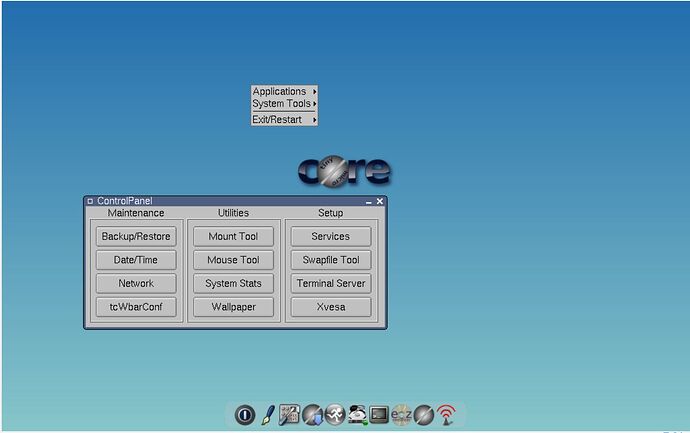The image size is (690, 433).
Task: Open the fountain pen Editor dock icon
Action: point(268,415)
